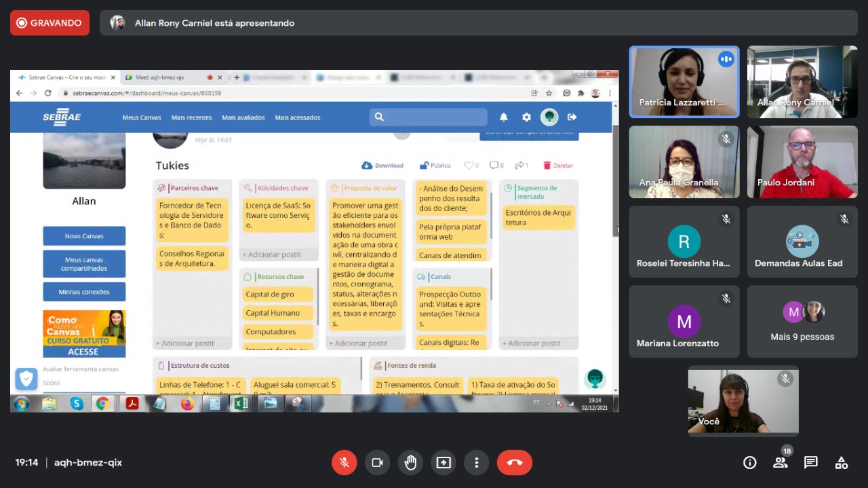Click the present screen icon
The width and height of the screenshot is (868, 488).
tap(443, 462)
